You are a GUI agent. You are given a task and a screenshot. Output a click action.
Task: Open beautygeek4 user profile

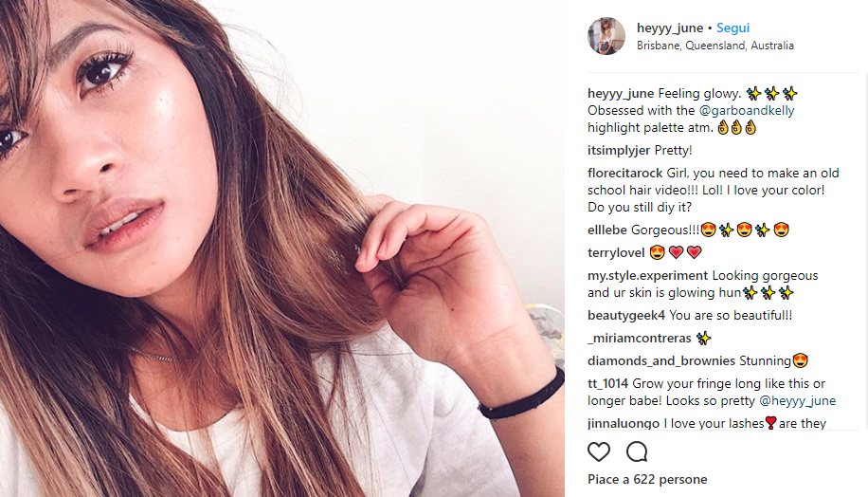(626, 315)
